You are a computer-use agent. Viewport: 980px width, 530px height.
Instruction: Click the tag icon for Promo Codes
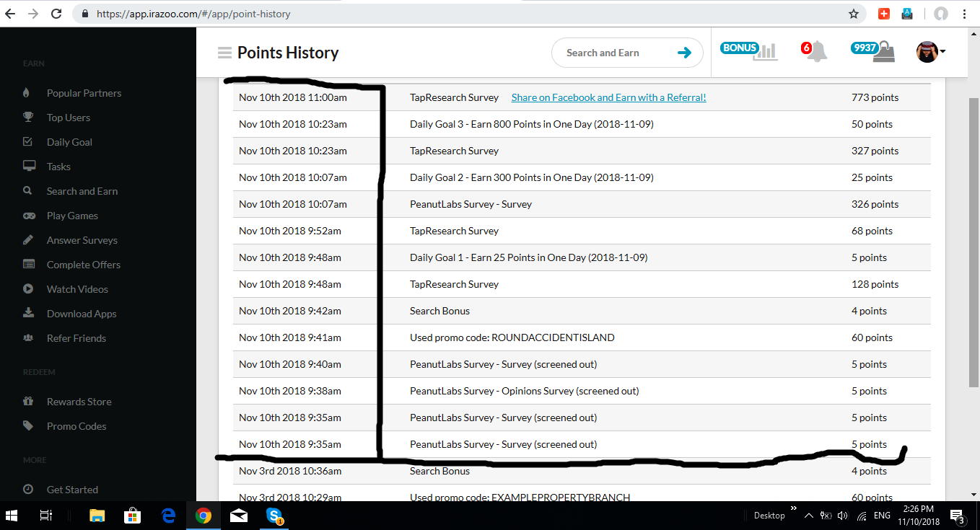28,426
